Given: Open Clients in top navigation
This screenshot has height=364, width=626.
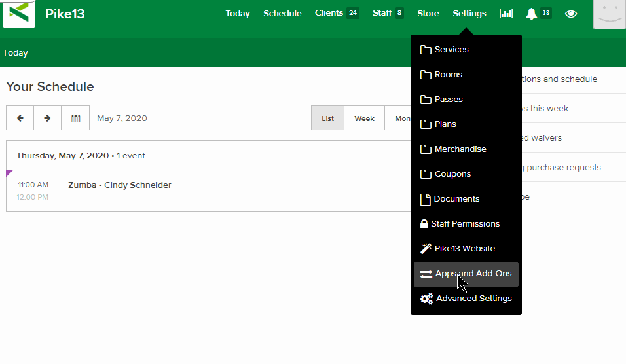Looking at the screenshot, I should click(x=329, y=13).
